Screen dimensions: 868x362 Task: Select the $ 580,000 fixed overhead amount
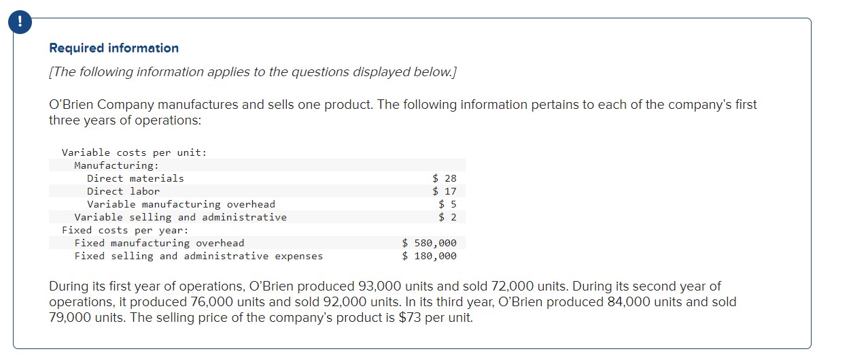pyautogui.click(x=429, y=243)
